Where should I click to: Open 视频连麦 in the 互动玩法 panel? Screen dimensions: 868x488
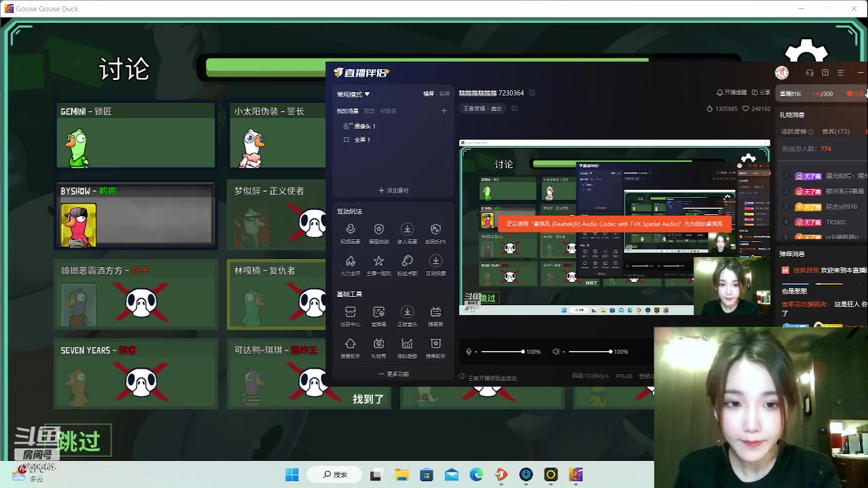click(x=351, y=233)
